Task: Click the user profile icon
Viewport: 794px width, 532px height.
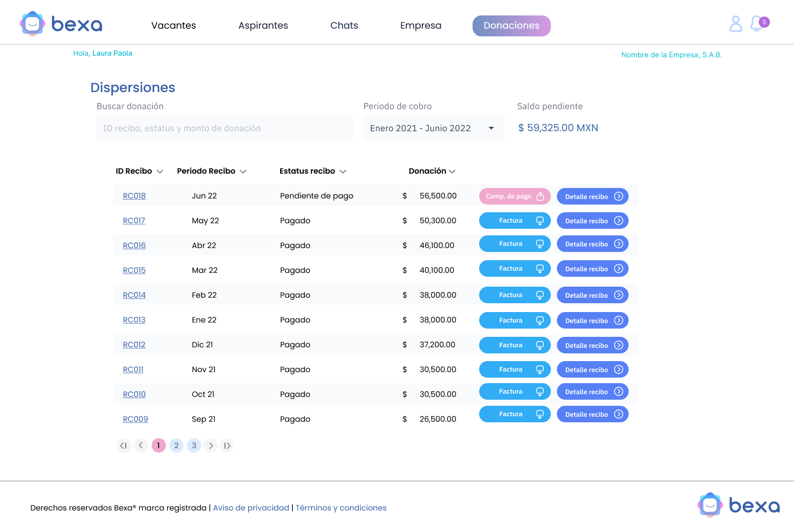Action: click(736, 23)
